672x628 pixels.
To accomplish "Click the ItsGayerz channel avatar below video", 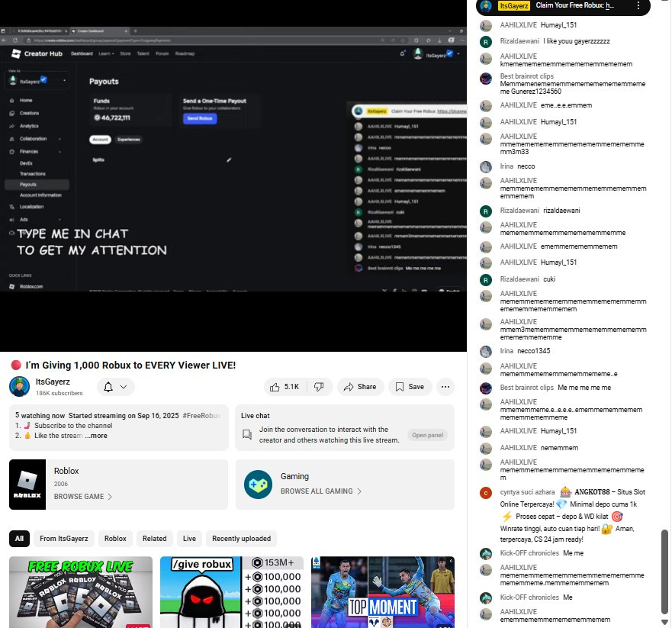I will pos(19,387).
